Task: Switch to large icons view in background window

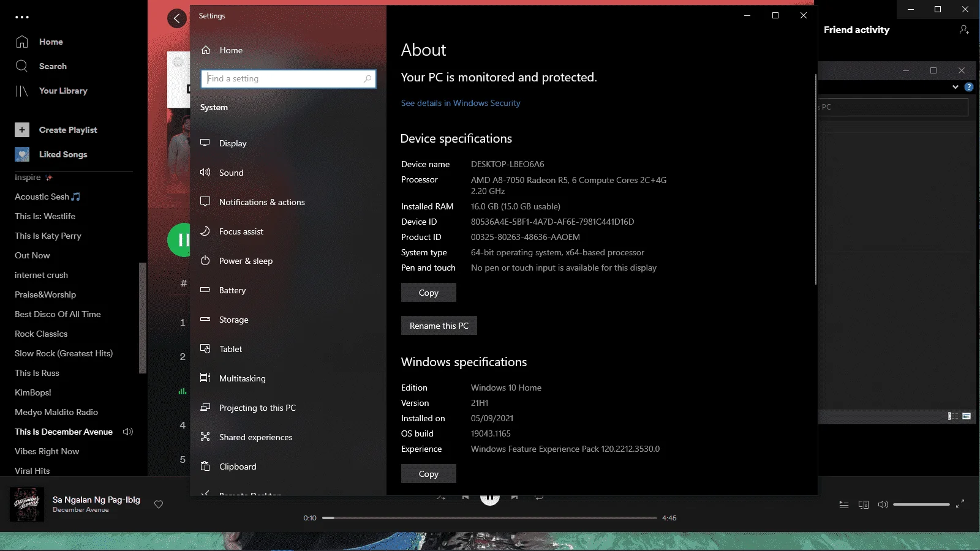Action: (x=967, y=416)
